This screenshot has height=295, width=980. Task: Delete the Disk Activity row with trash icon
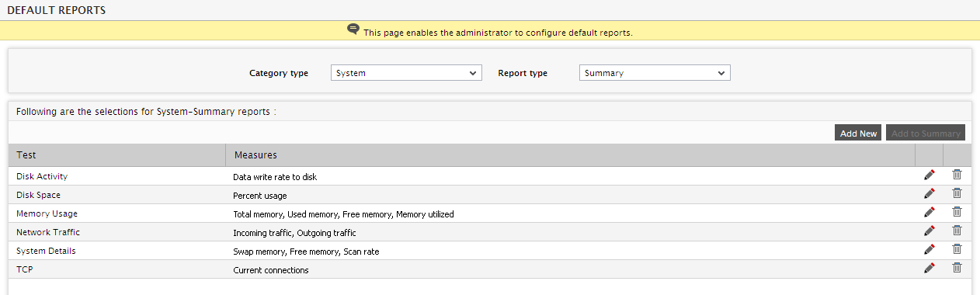click(x=957, y=175)
